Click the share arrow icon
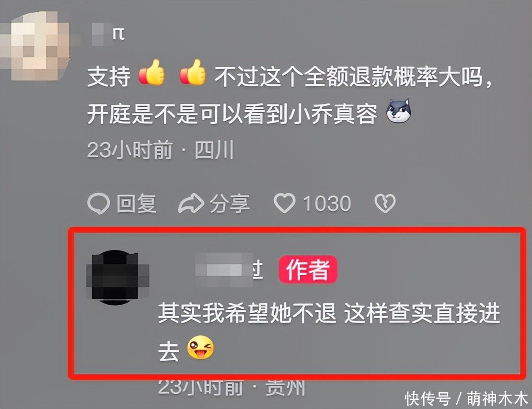Screen dimensions: 532x409 click(191, 203)
